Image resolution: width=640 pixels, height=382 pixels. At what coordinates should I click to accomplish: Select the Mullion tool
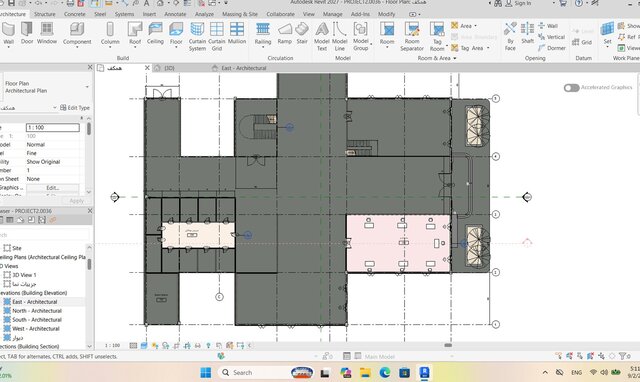[237, 33]
